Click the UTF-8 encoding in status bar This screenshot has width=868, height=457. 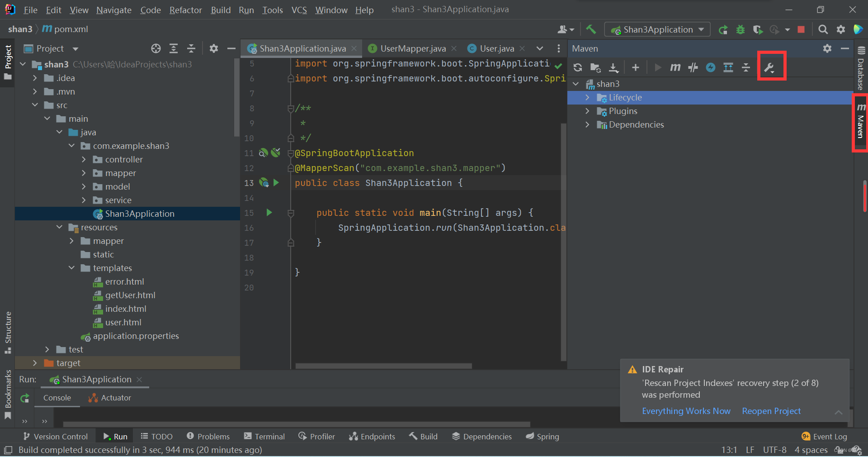point(775,450)
